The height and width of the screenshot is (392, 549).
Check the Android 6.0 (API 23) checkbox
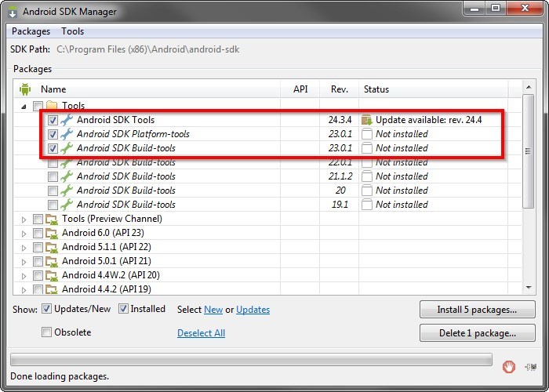pos(38,233)
